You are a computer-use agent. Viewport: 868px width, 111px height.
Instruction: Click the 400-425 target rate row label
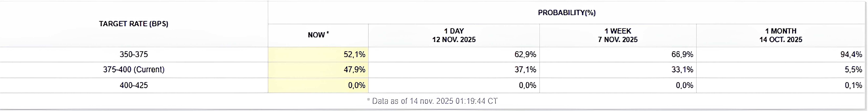[x=134, y=85]
